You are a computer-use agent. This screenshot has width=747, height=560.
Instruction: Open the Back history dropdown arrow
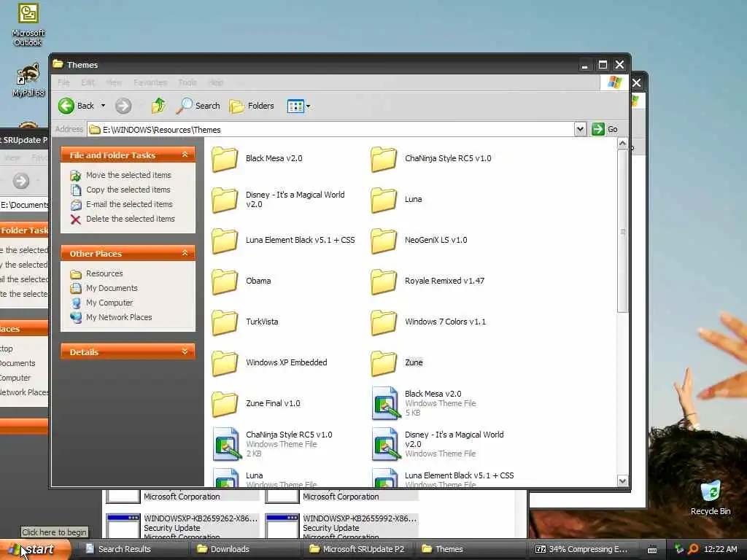pyautogui.click(x=103, y=106)
